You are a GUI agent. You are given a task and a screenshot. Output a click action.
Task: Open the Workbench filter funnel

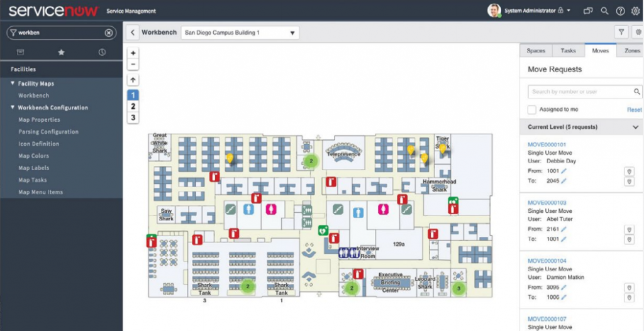(x=621, y=32)
